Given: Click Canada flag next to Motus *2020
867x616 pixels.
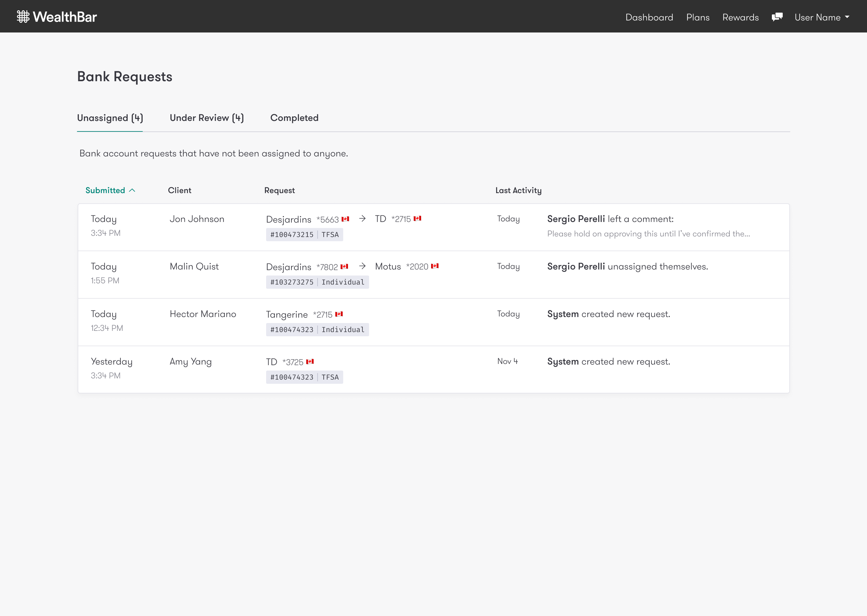Looking at the screenshot, I should pos(435,266).
